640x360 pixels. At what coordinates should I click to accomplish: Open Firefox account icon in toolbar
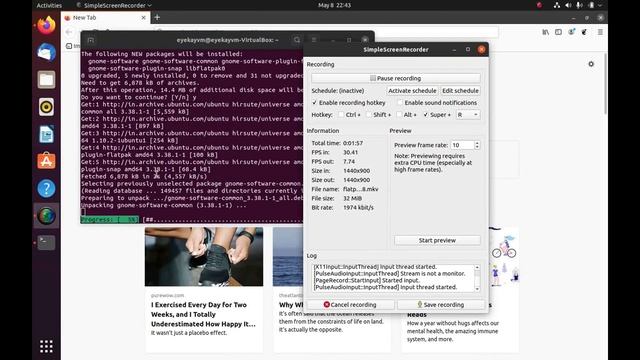coord(571,32)
